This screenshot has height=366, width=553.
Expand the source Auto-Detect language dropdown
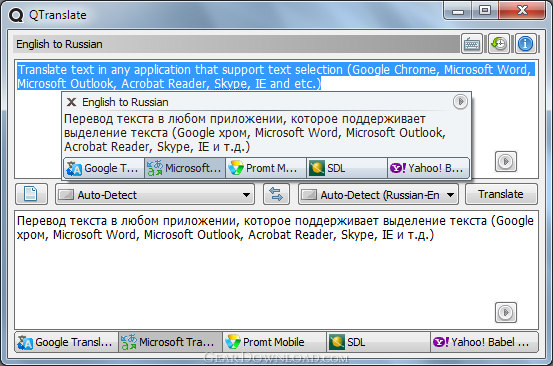pyautogui.click(x=155, y=194)
